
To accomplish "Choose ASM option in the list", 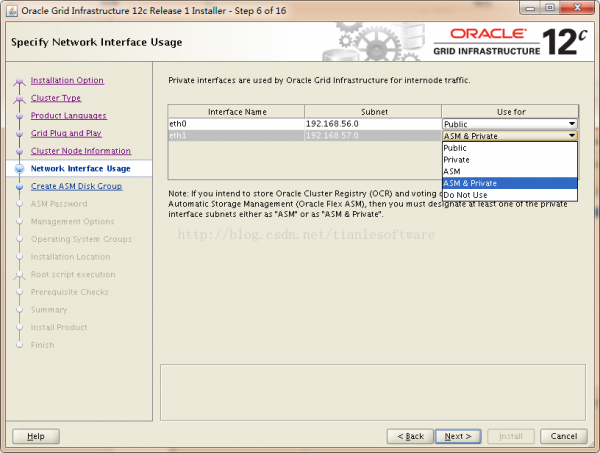I will [x=510, y=171].
